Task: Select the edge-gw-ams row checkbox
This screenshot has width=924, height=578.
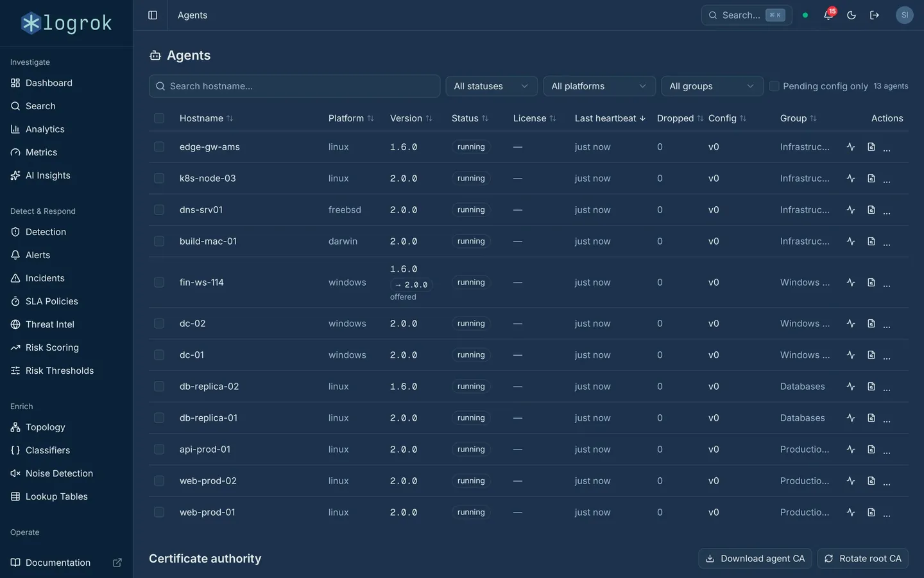Action: click(159, 147)
